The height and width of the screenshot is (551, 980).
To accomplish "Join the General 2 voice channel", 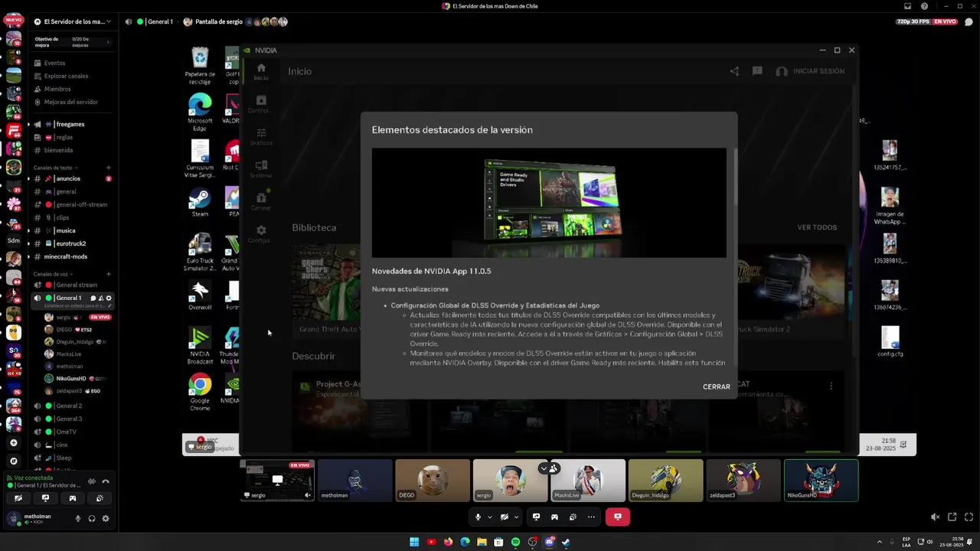I will 72,406.
